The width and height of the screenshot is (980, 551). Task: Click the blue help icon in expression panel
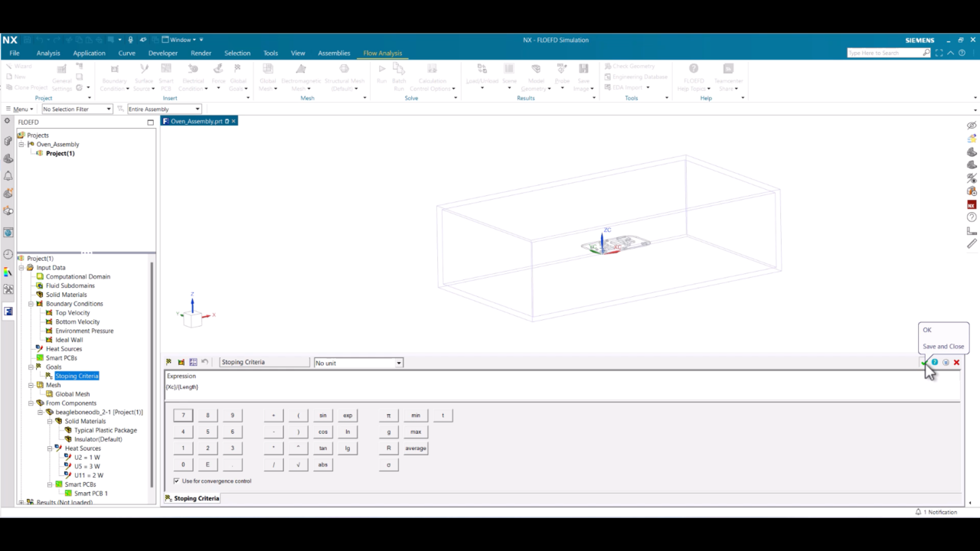(935, 363)
